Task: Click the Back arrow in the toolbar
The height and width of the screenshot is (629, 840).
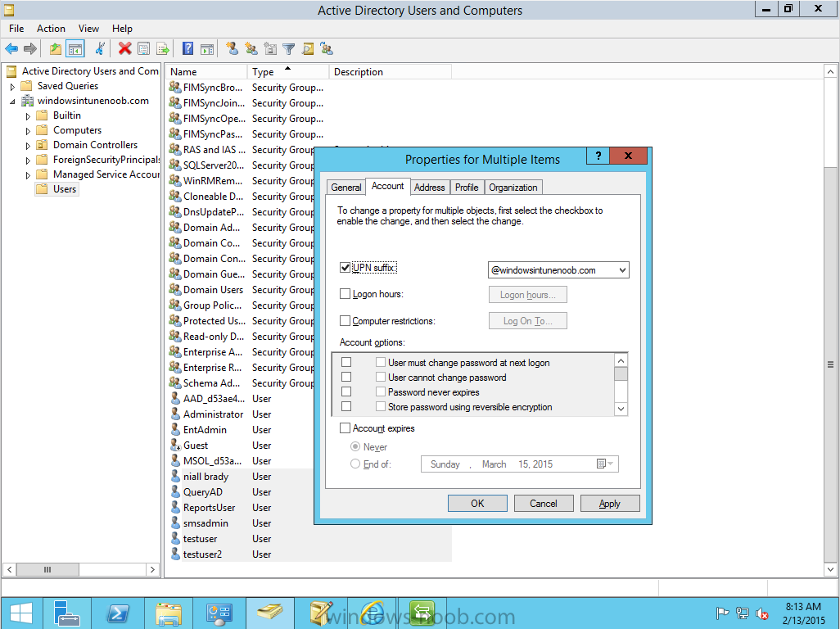Action: (11, 49)
